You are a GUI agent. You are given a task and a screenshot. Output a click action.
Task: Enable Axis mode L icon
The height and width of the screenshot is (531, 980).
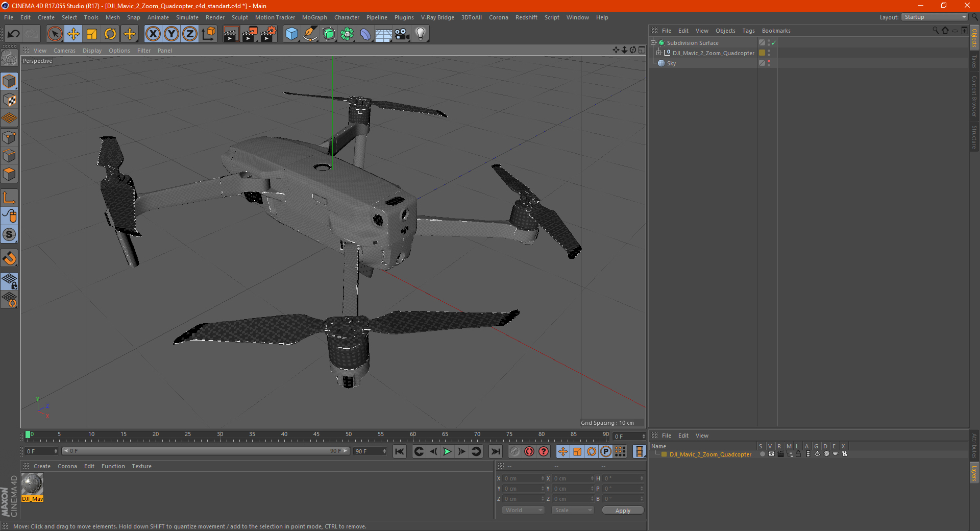pyautogui.click(x=9, y=198)
